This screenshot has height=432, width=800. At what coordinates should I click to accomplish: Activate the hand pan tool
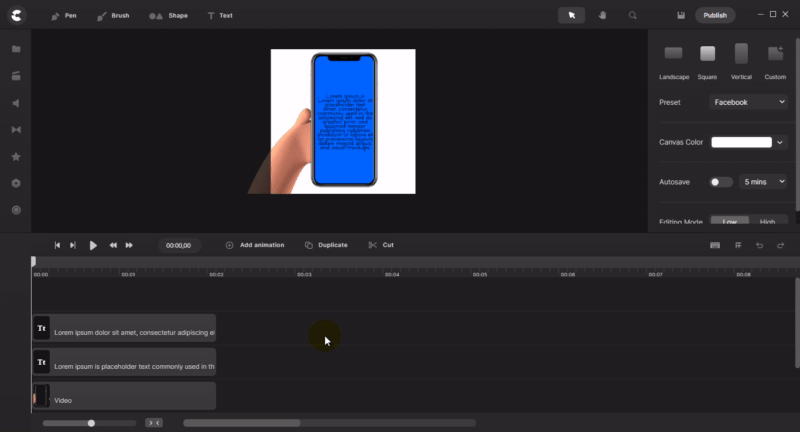point(602,15)
